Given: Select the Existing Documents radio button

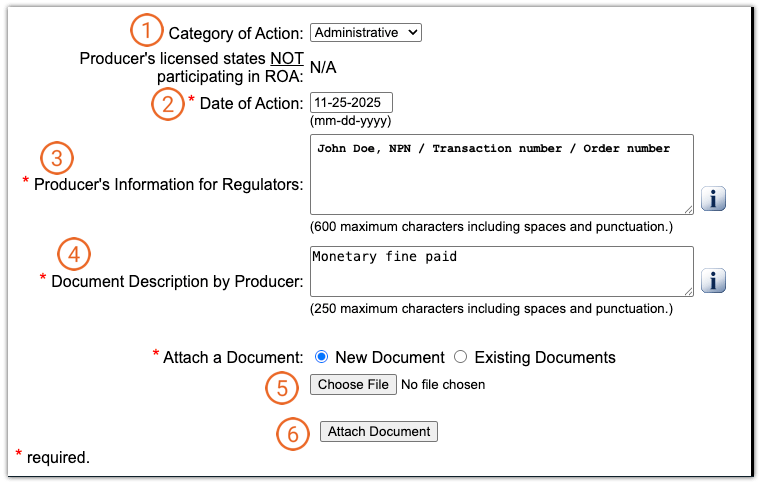Looking at the screenshot, I should coord(461,357).
